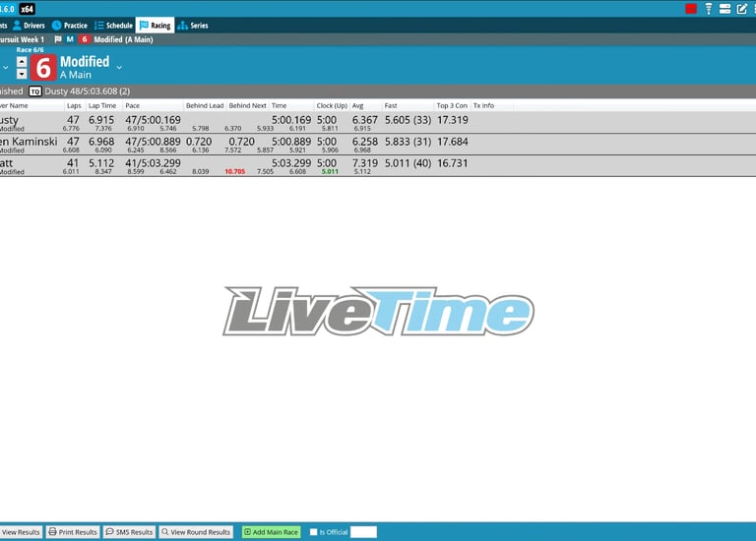
Task: Click flag icon in breadcrumb bar
Action: 58,39
